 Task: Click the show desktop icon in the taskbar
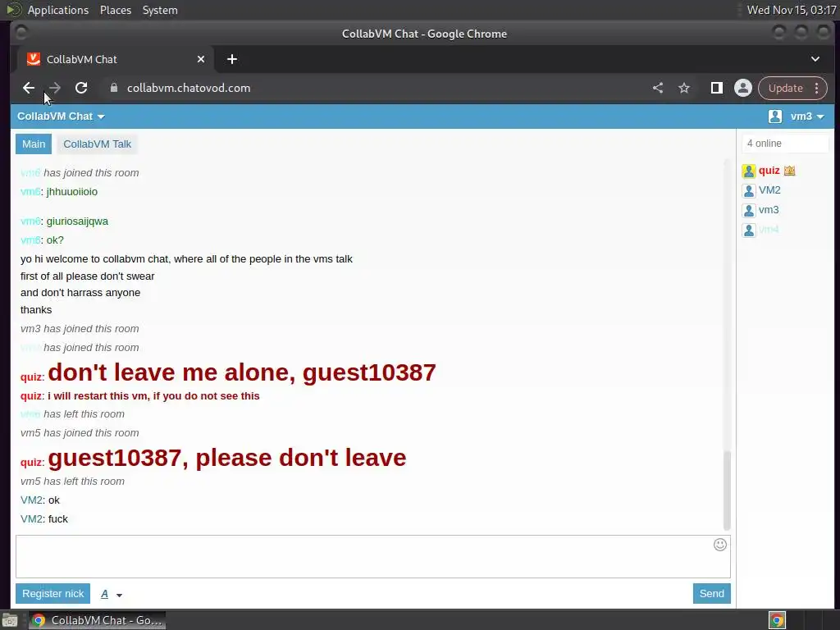(10, 620)
